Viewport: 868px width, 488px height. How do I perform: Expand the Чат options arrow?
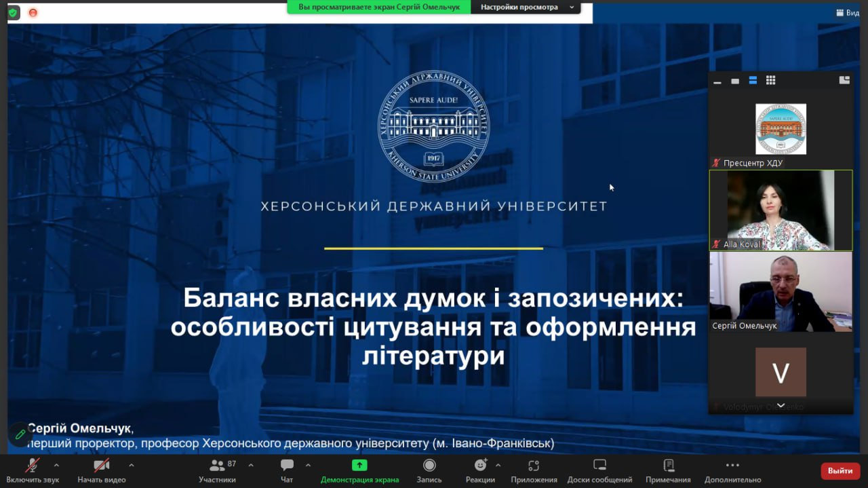point(308,466)
